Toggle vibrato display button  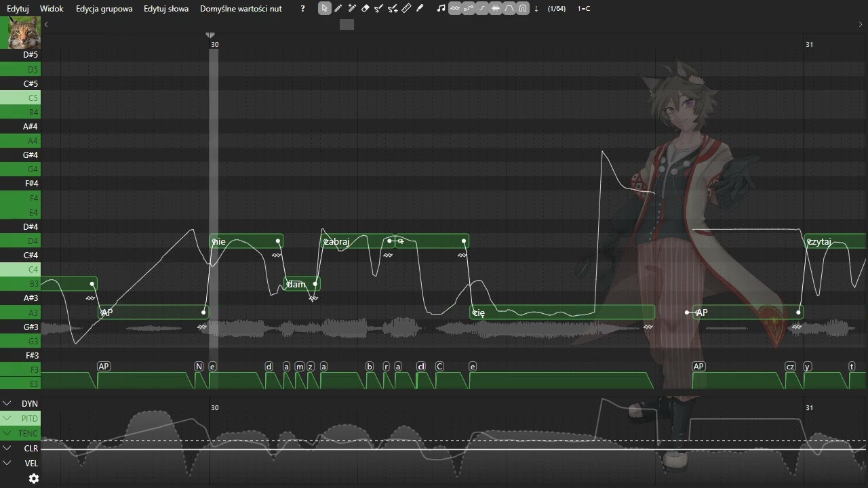(x=455, y=8)
